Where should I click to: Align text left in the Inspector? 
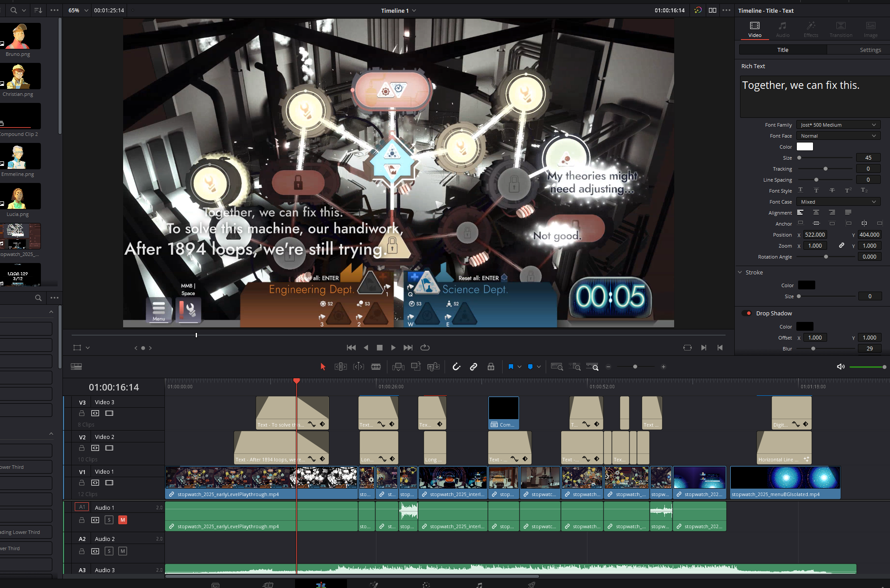click(x=800, y=212)
